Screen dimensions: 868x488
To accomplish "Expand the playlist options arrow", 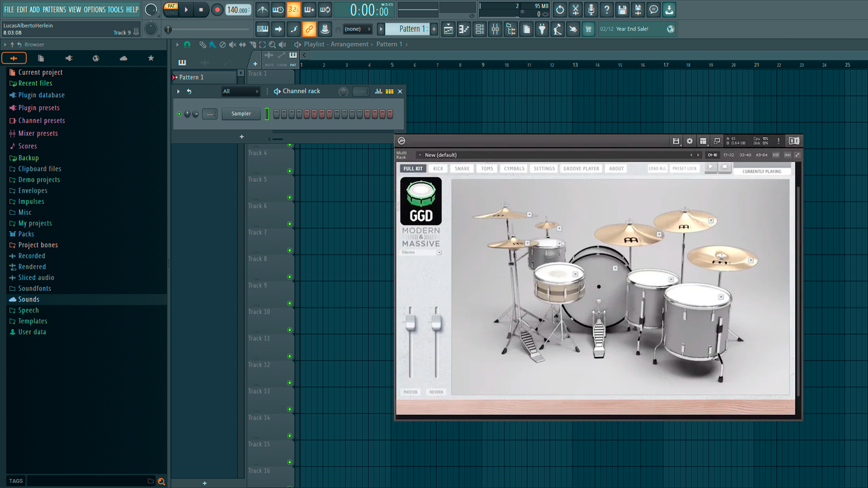I will 177,44.
